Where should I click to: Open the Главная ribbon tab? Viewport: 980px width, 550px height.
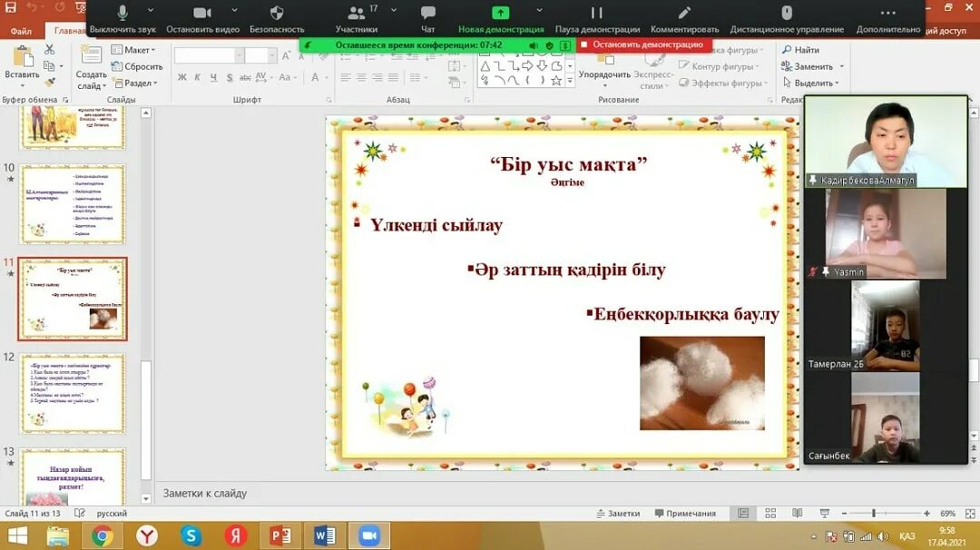[x=69, y=31]
